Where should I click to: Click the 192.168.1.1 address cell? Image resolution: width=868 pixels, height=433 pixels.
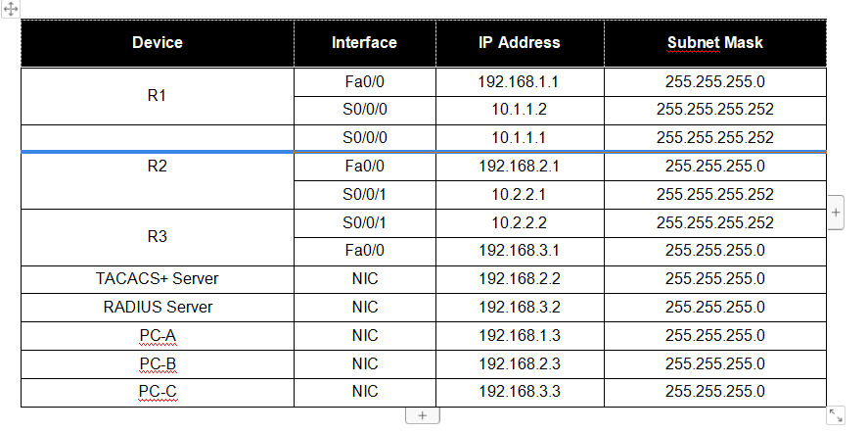click(x=519, y=82)
